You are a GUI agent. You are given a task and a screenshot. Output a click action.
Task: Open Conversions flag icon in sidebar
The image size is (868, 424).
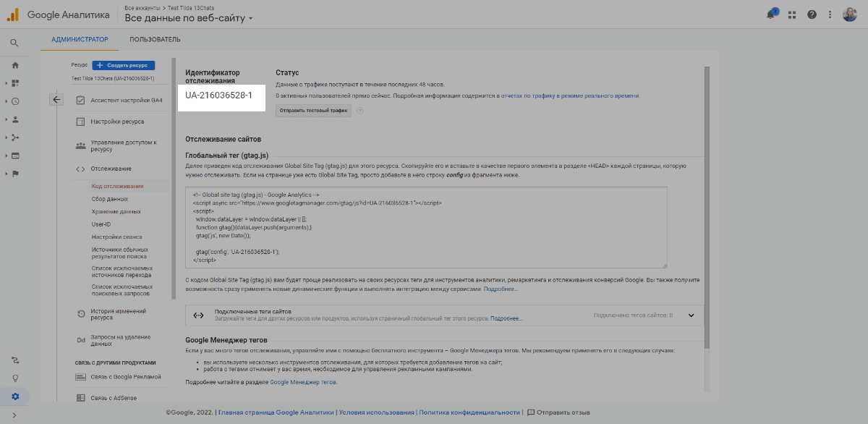[15, 174]
